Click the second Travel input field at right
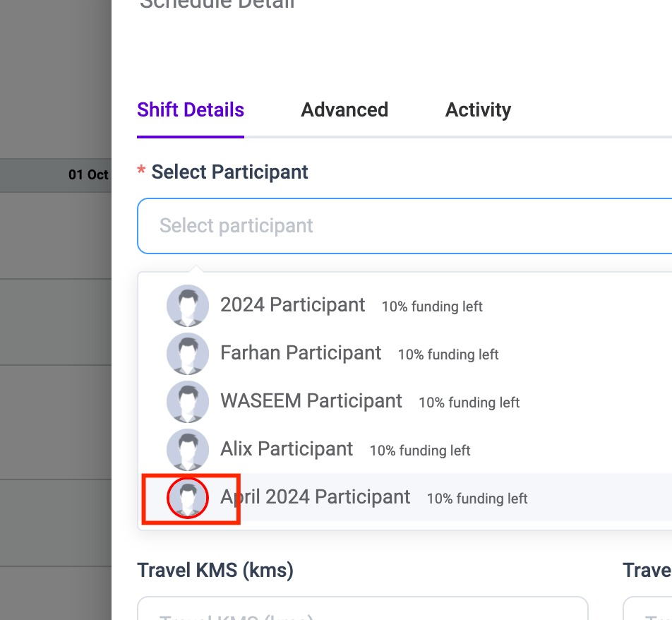672x620 pixels. 647,608
